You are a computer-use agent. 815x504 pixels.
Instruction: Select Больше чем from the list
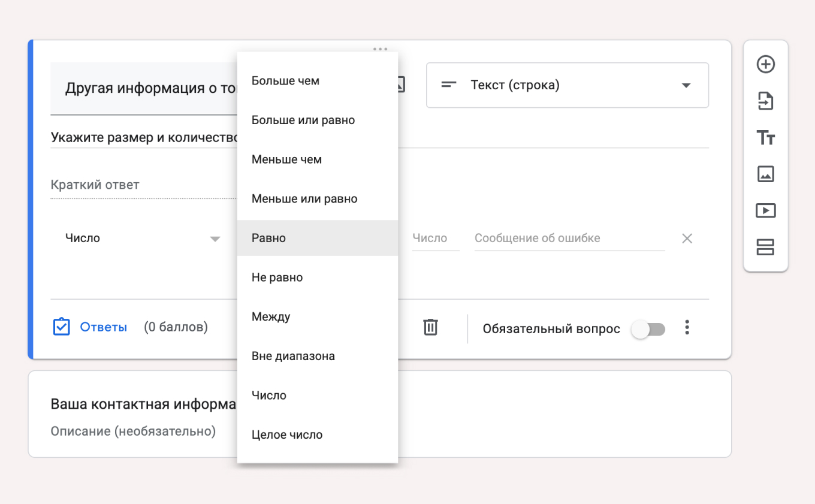coord(285,81)
